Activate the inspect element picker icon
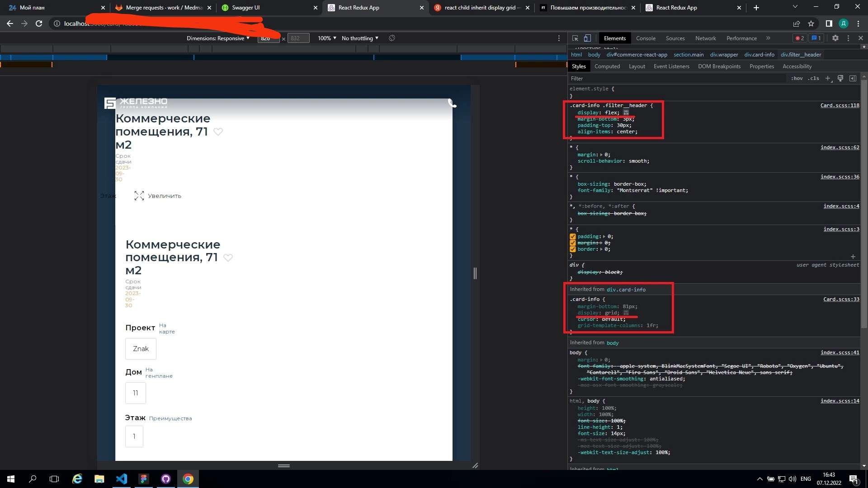The width and height of the screenshot is (868, 488). [x=575, y=38]
